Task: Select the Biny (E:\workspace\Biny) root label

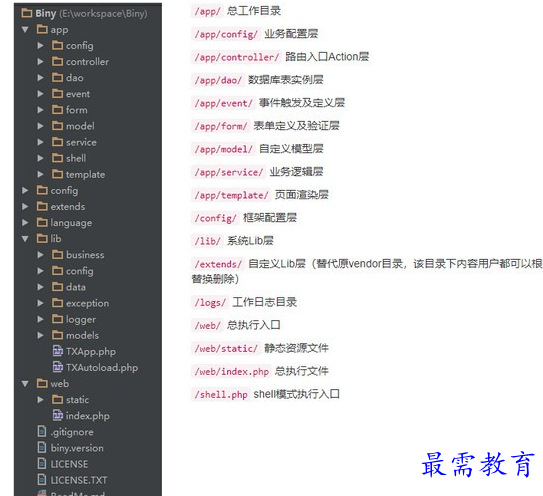Action: pyautogui.click(x=91, y=14)
